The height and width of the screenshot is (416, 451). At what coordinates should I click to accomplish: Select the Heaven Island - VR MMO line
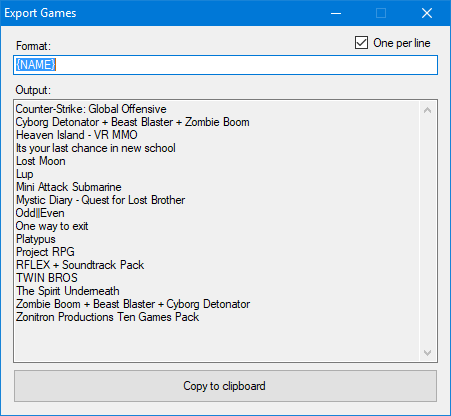click(x=77, y=135)
